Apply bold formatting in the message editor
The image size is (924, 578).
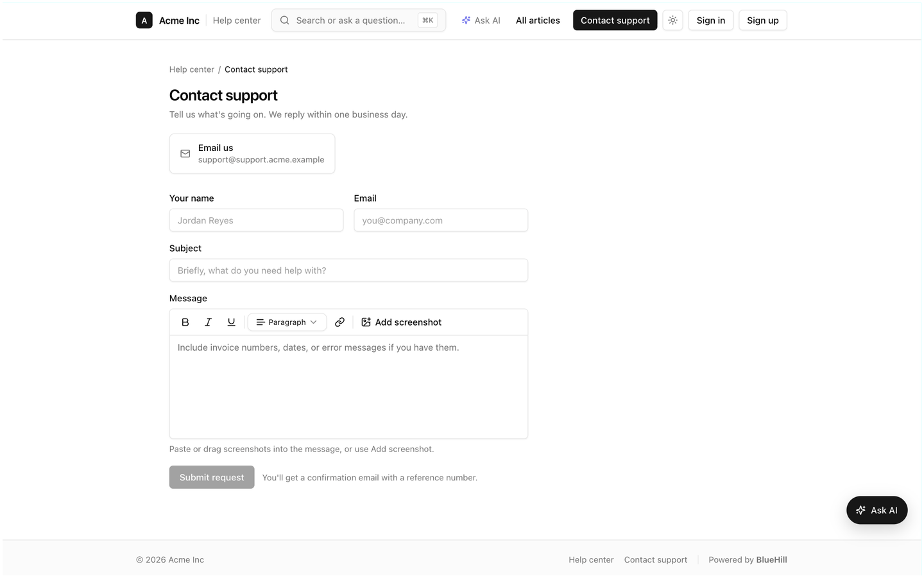coord(185,322)
